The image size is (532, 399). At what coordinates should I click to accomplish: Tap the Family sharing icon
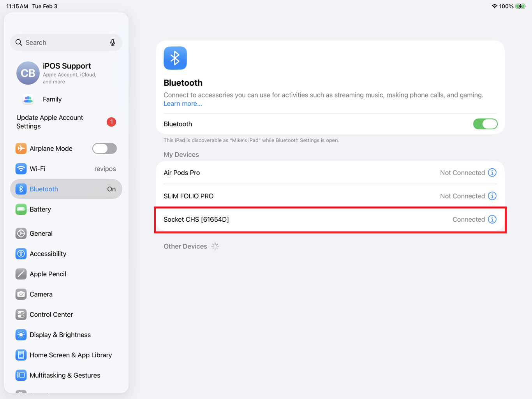click(x=28, y=99)
